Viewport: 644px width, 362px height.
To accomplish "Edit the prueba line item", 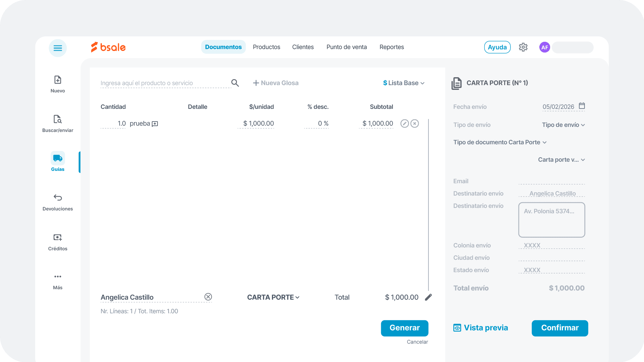I will [405, 123].
